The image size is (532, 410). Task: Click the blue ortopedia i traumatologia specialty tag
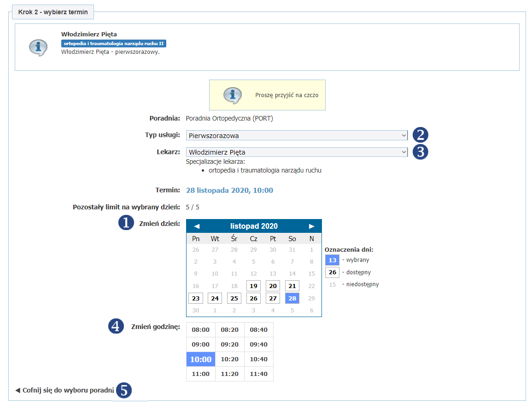[114, 43]
